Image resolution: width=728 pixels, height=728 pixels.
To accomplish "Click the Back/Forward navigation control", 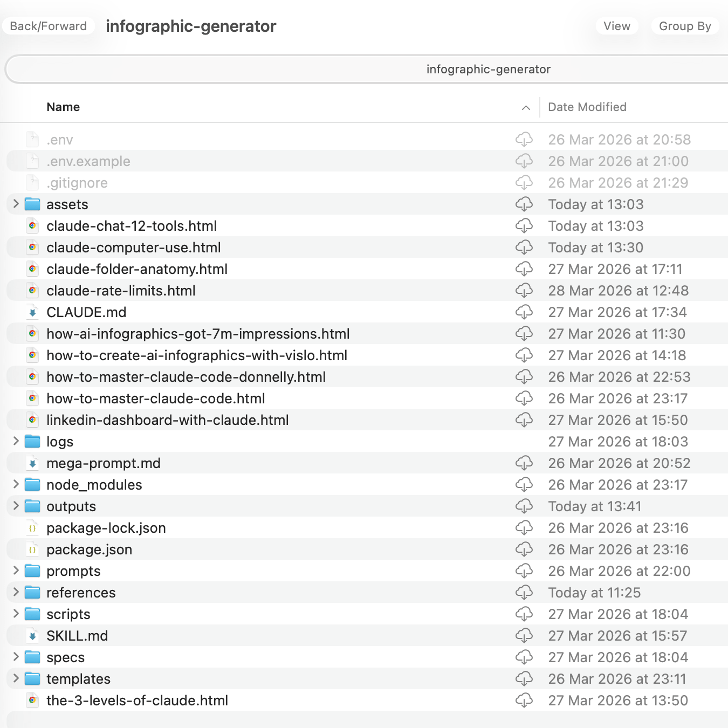I will click(x=49, y=26).
